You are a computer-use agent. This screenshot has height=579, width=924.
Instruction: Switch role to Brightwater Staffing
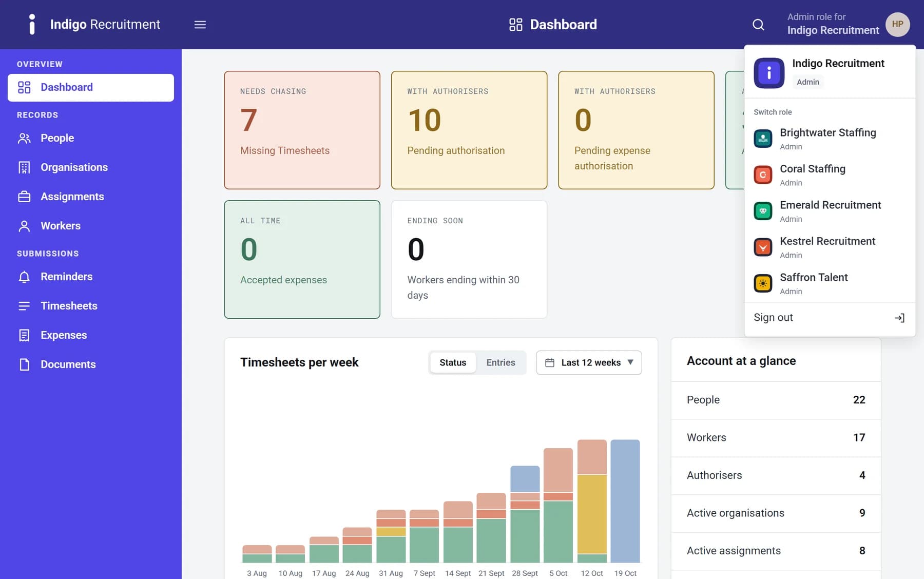(x=830, y=139)
